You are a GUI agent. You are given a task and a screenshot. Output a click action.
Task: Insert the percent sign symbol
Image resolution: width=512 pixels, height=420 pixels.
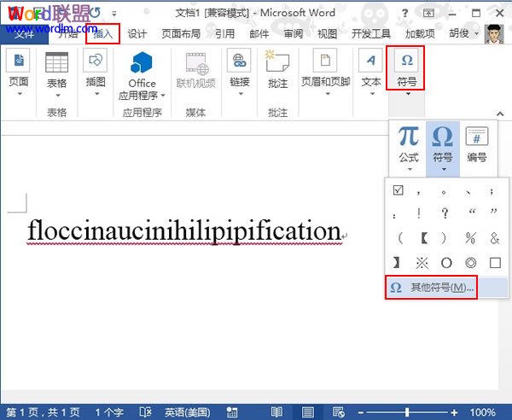pyautogui.click(x=470, y=238)
